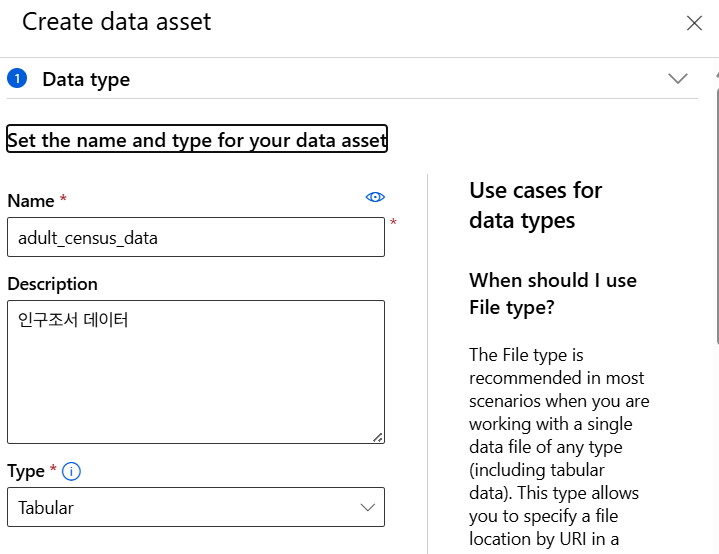Collapse the Data type section chevron

point(678,79)
